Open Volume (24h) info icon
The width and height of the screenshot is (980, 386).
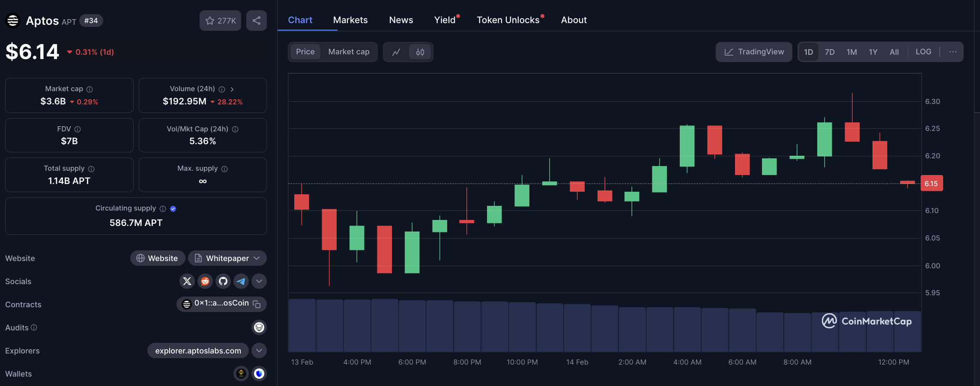(222, 89)
